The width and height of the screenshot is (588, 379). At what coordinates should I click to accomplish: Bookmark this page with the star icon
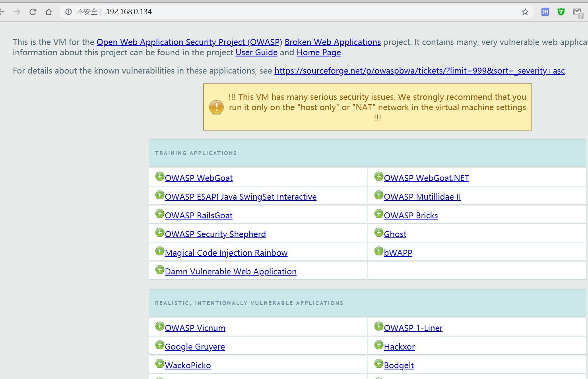click(x=525, y=12)
